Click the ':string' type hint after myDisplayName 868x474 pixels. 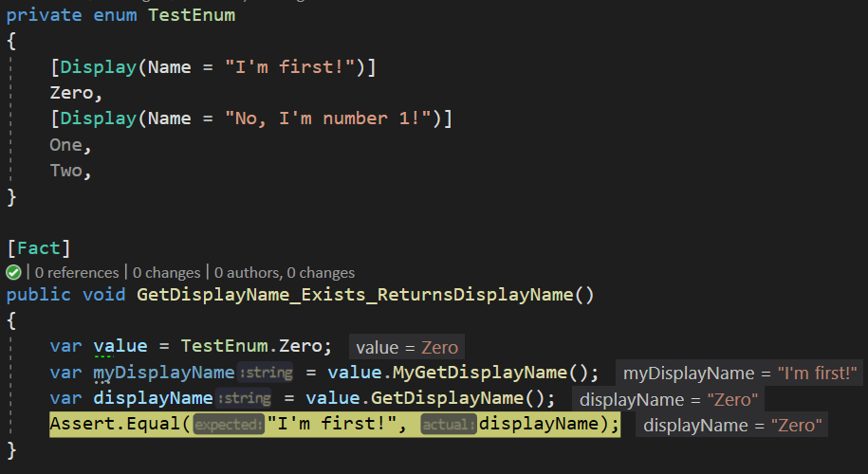tap(266, 373)
